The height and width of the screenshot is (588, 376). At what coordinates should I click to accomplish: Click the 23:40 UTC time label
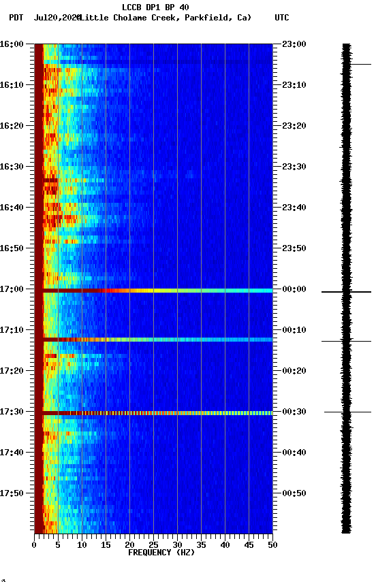pos(294,208)
